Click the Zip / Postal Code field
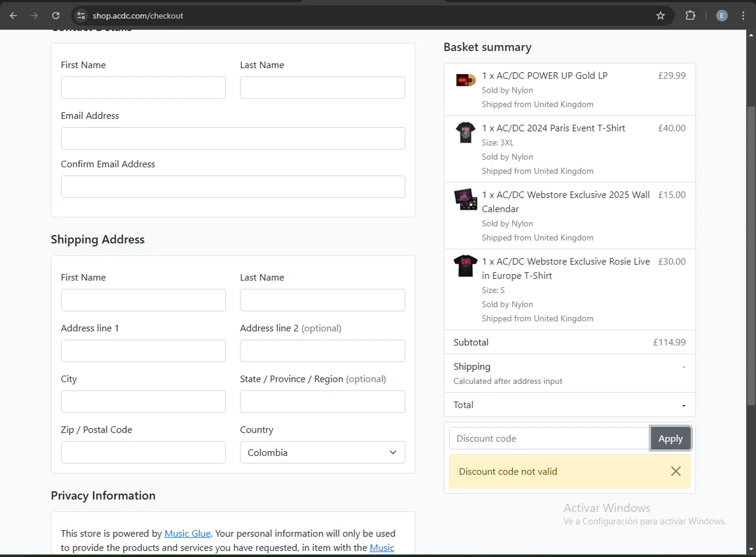The width and height of the screenshot is (756, 557). (143, 453)
